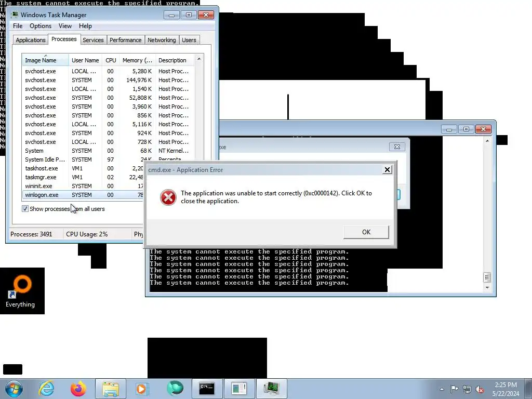Select the System Idle Process row
This screenshot has height=399, width=532.
click(x=109, y=159)
